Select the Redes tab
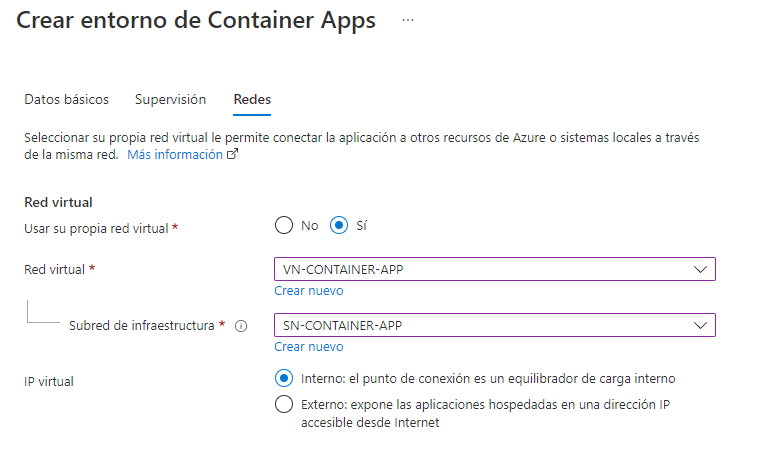This screenshot has height=456, width=759. 252,99
